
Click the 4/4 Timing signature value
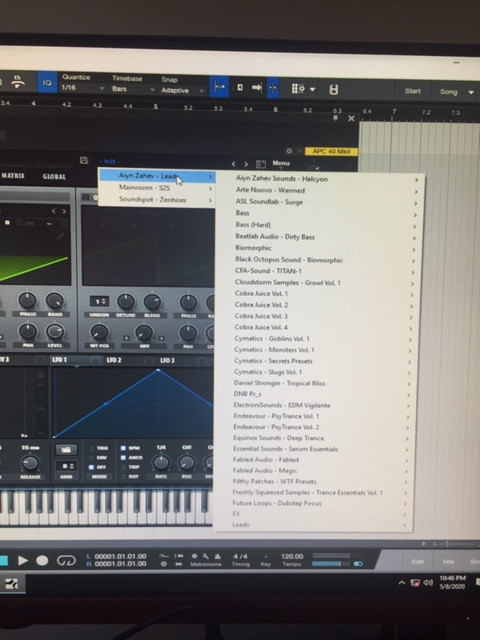240,556
